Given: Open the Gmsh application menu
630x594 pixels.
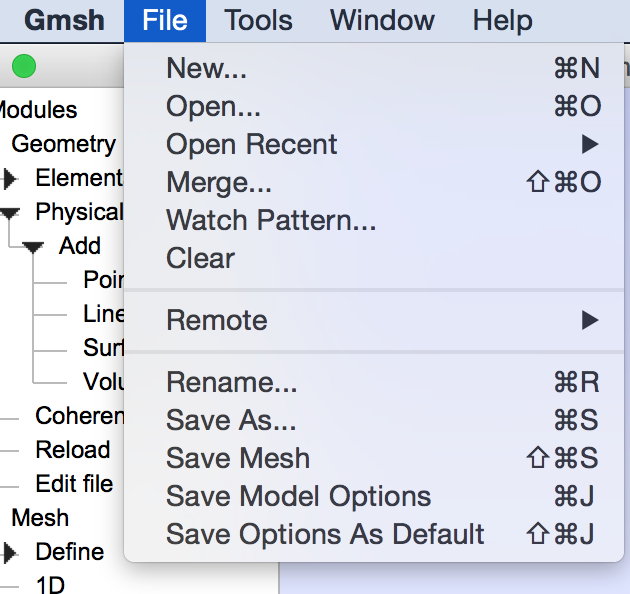Looking at the screenshot, I should 64,20.
